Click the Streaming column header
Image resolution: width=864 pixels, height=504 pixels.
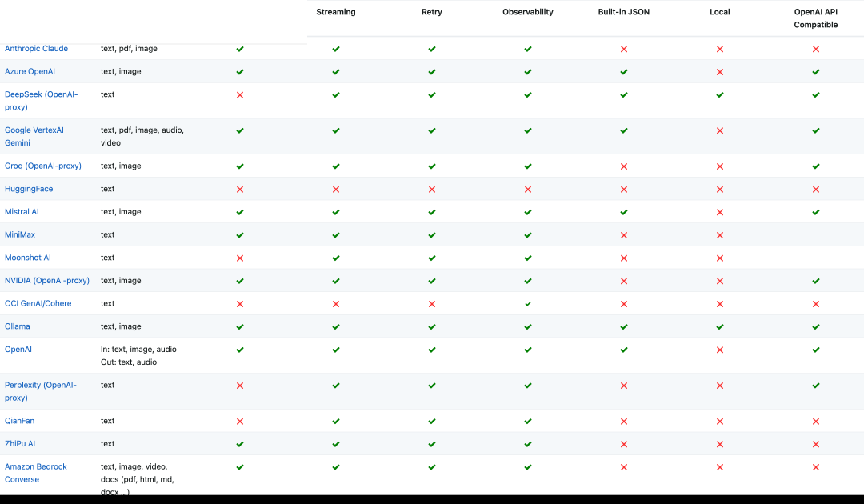(335, 12)
